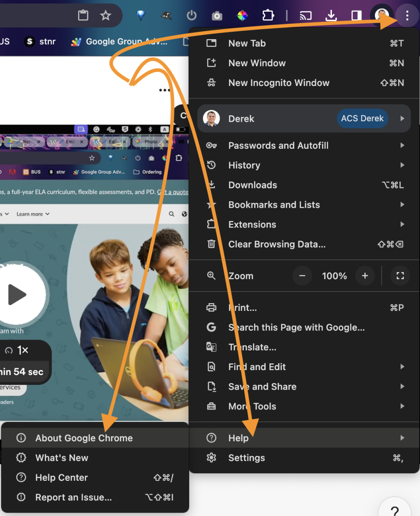Click the camera extension icon
The width and height of the screenshot is (420, 516).
pyautogui.click(x=217, y=16)
